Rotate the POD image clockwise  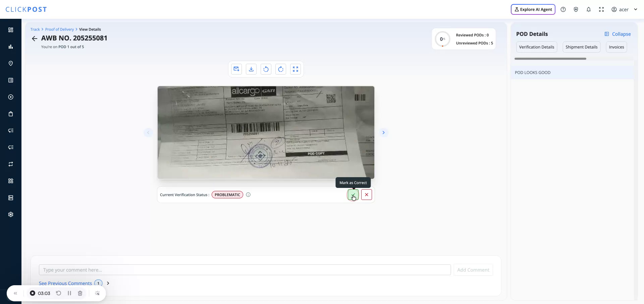[280, 69]
